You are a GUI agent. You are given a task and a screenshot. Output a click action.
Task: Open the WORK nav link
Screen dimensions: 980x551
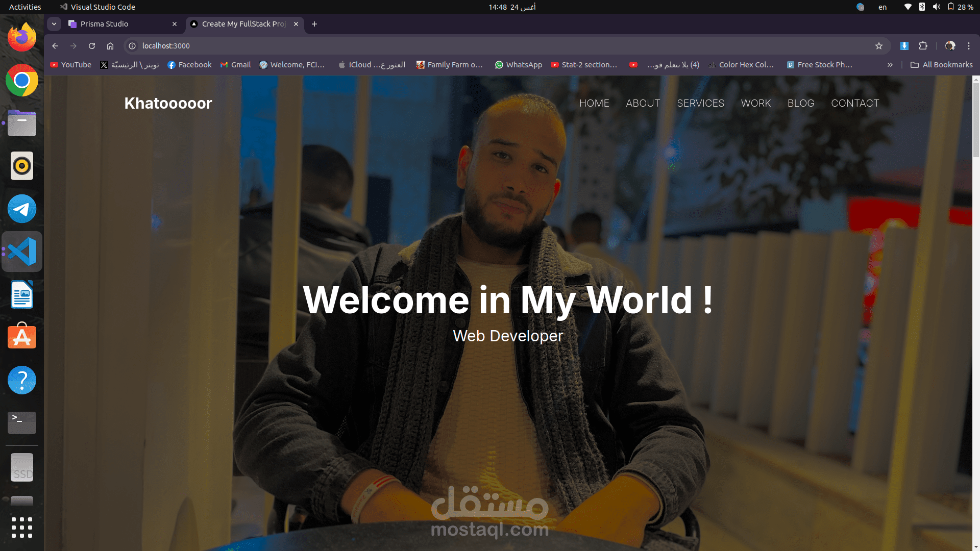756,103
